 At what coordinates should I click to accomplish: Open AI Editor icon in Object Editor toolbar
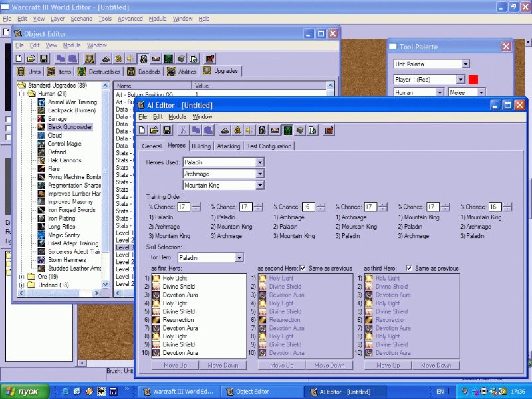point(168,59)
